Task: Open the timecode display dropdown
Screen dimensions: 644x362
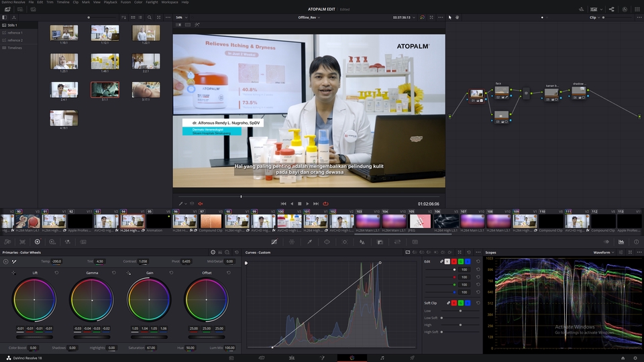Action: point(404,17)
